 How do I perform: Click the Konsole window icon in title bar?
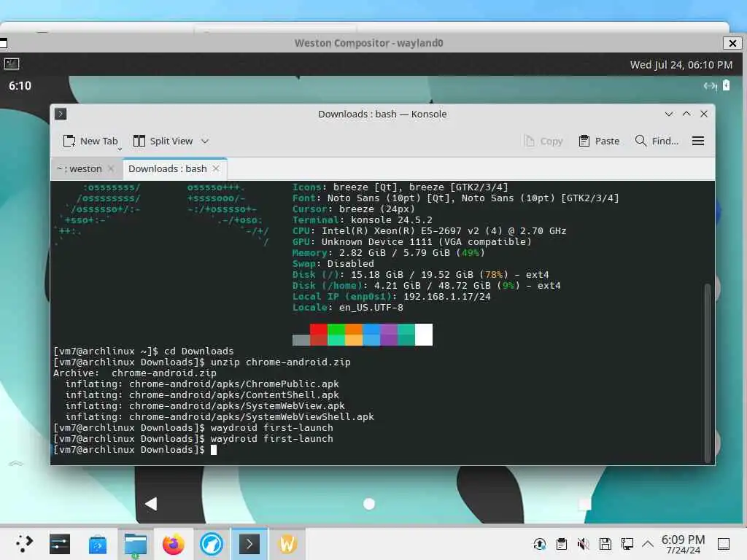(61, 114)
